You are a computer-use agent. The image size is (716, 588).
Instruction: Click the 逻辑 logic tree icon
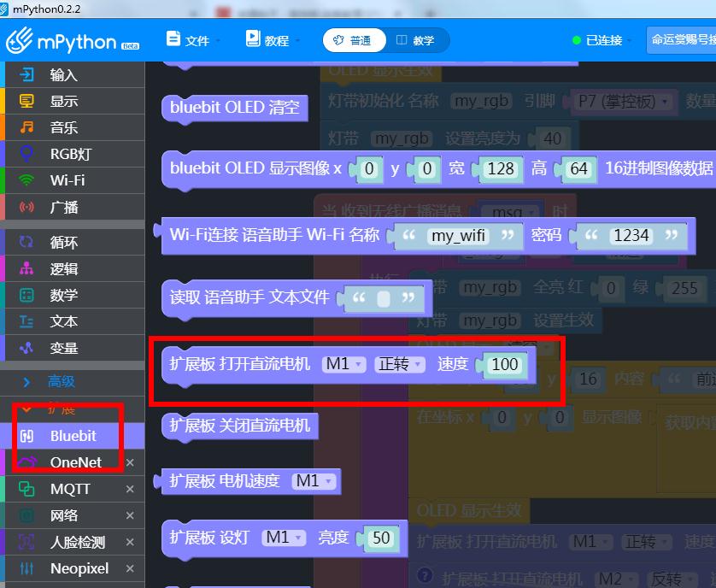tap(26, 268)
